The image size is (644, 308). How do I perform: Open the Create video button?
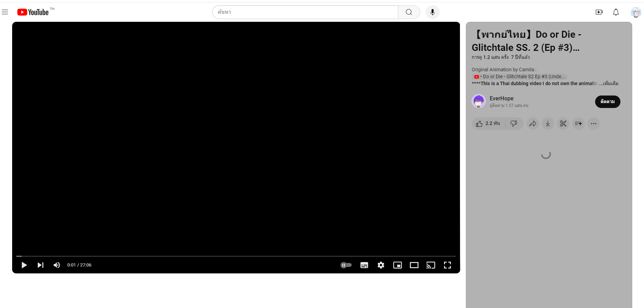pos(599,12)
